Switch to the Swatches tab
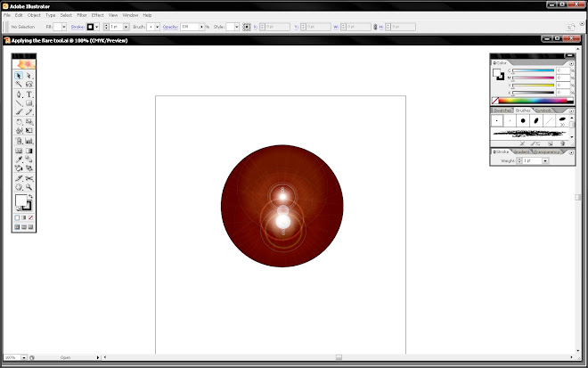 click(502, 110)
